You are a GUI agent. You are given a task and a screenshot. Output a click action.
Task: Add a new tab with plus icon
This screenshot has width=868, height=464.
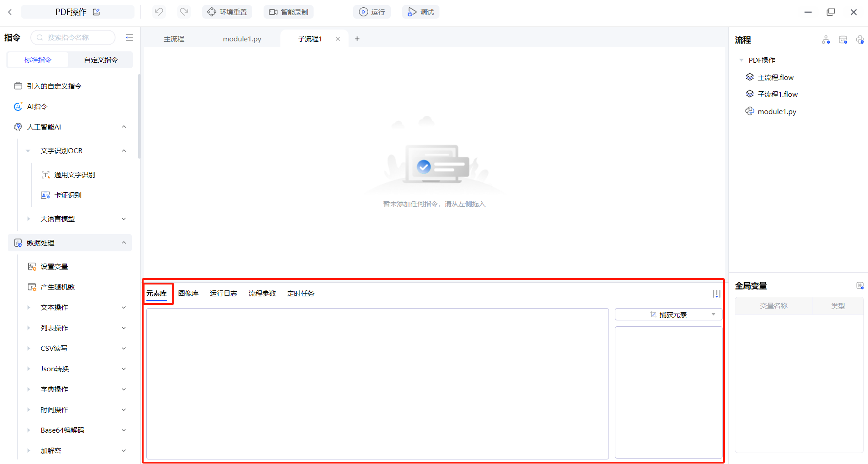coord(357,39)
